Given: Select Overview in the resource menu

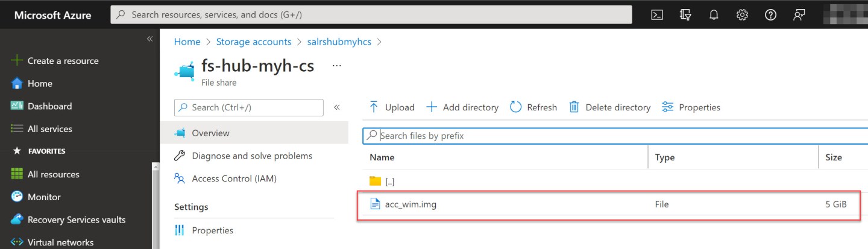Looking at the screenshot, I should [254, 133].
